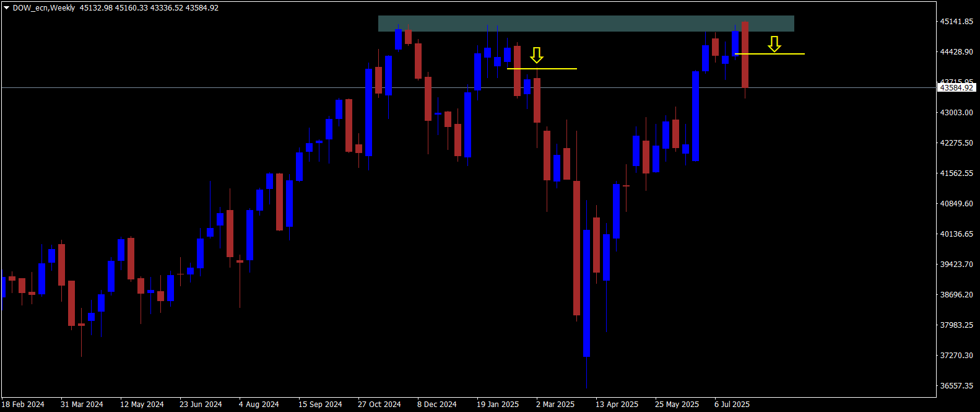
Task: Click the 40849.60 price axis label
Action: coord(956,204)
